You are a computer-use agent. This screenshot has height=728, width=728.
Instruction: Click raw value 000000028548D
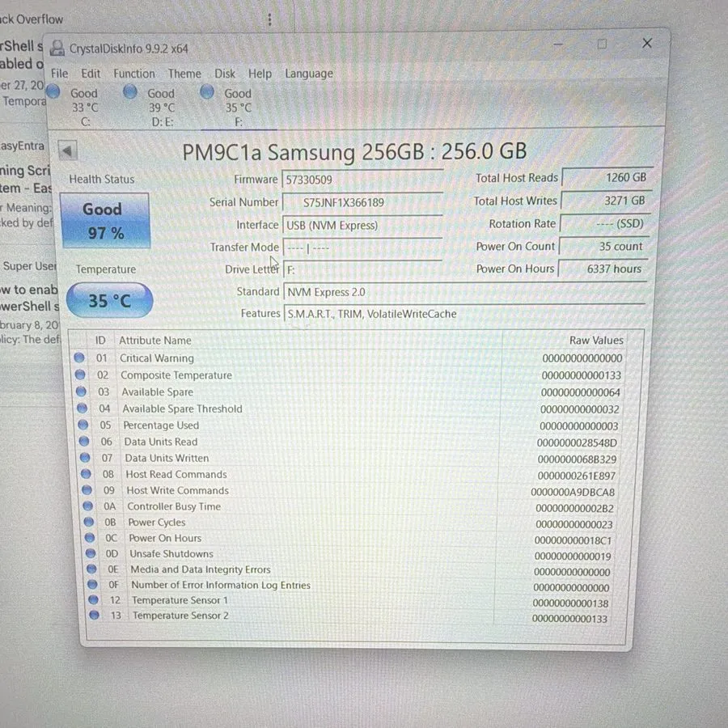577,443
